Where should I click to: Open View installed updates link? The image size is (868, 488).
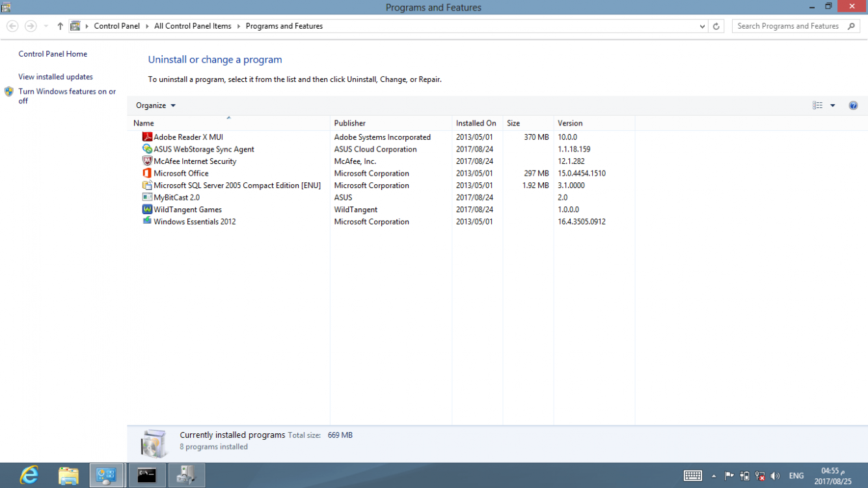[55, 77]
